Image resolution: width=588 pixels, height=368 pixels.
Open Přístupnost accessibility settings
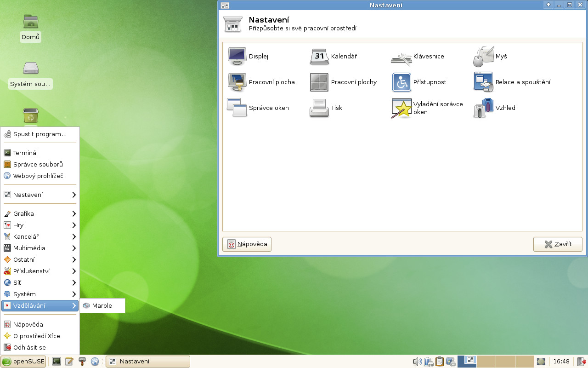[x=401, y=82]
